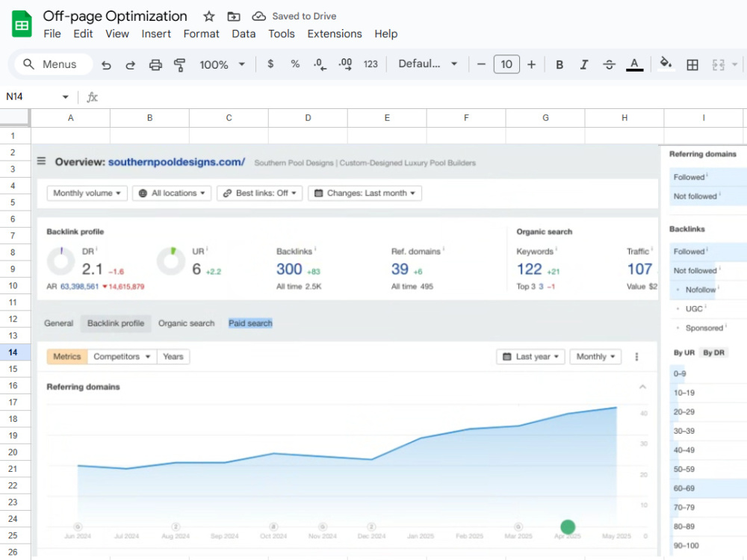Decrease font size with minus button
The height and width of the screenshot is (560, 747).
481,64
